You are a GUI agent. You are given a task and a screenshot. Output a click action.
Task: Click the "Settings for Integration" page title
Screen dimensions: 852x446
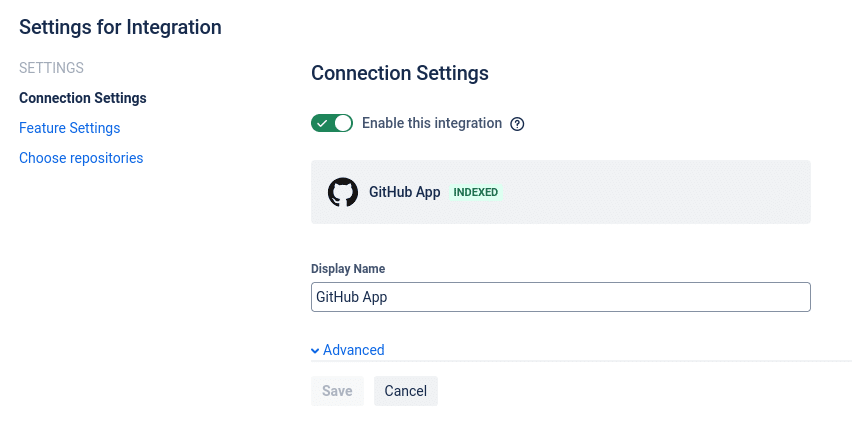120,27
